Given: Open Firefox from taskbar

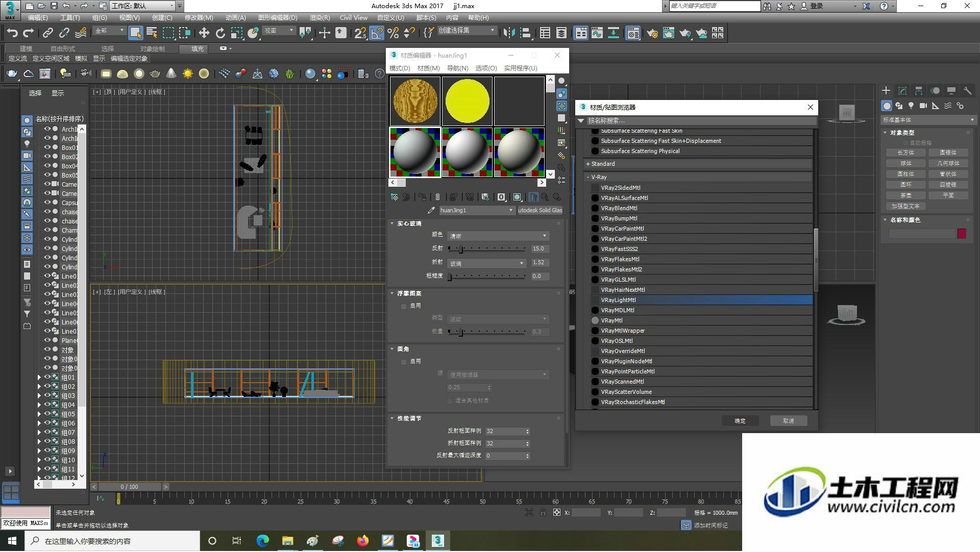Looking at the screenshot, I should [363, 541].
